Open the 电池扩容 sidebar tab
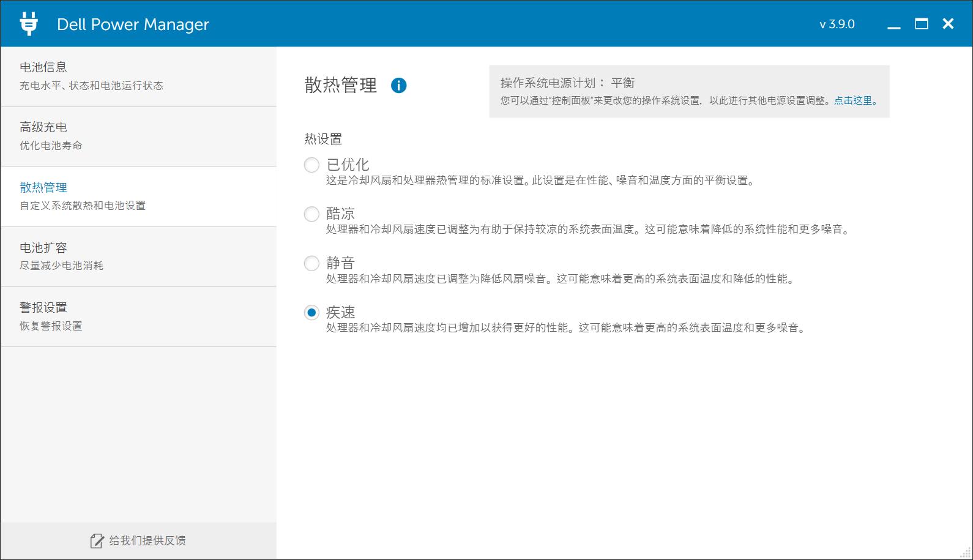Image resolution: width=973 pixels, height=560 pixels. pos(138,256)
